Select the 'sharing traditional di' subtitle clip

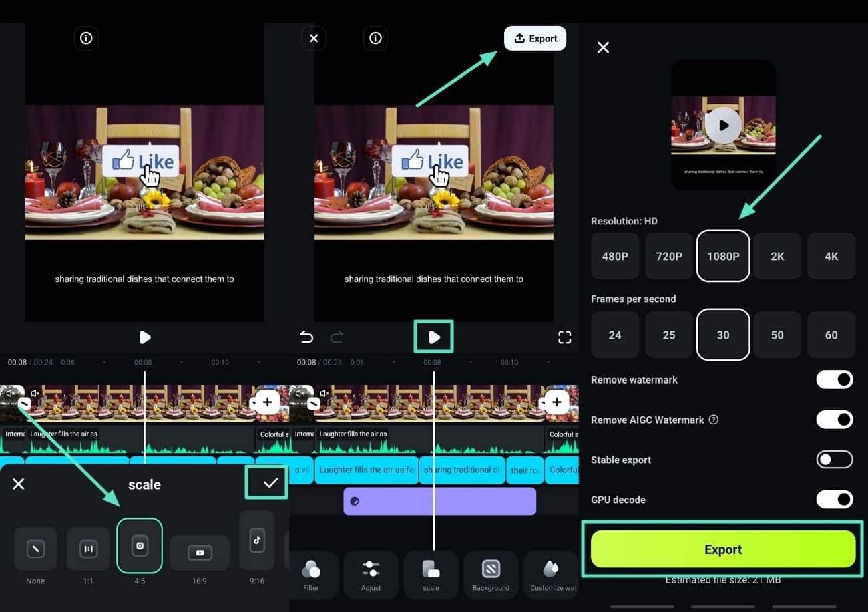point(462,470)
